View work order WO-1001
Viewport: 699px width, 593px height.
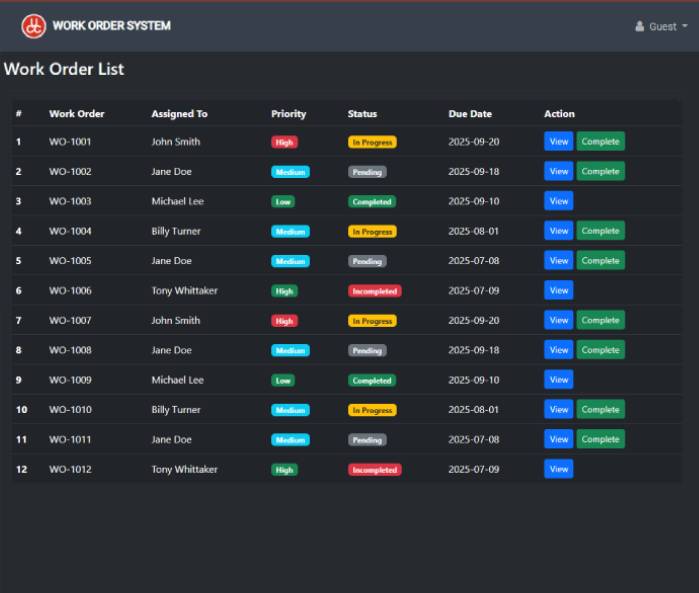pos(558,142)
